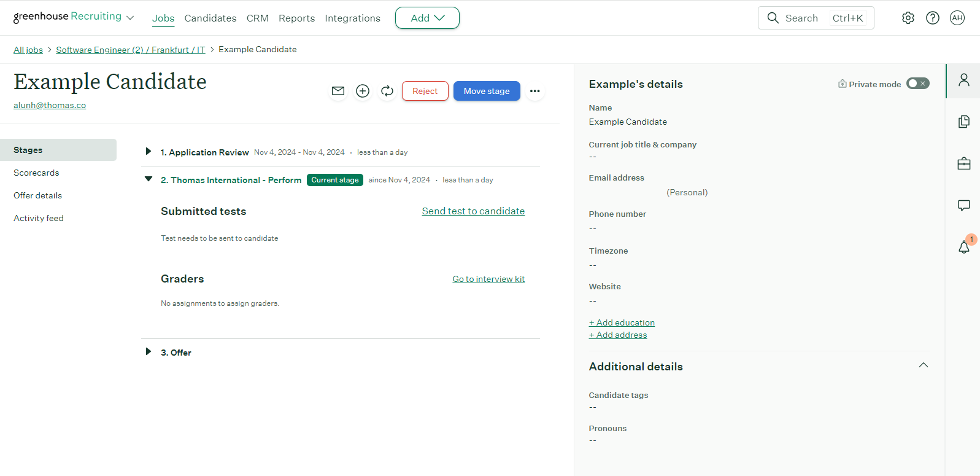The height and width of the screenshot is (476, 980).
Task: Click the Candidate tags label
Action: click(619, 395)
